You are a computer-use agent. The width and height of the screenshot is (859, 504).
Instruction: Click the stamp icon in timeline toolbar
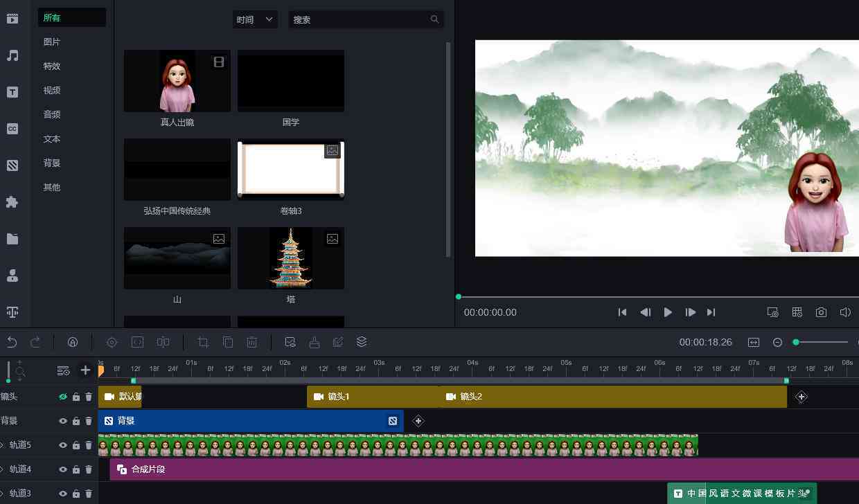[x=315, y=342]
